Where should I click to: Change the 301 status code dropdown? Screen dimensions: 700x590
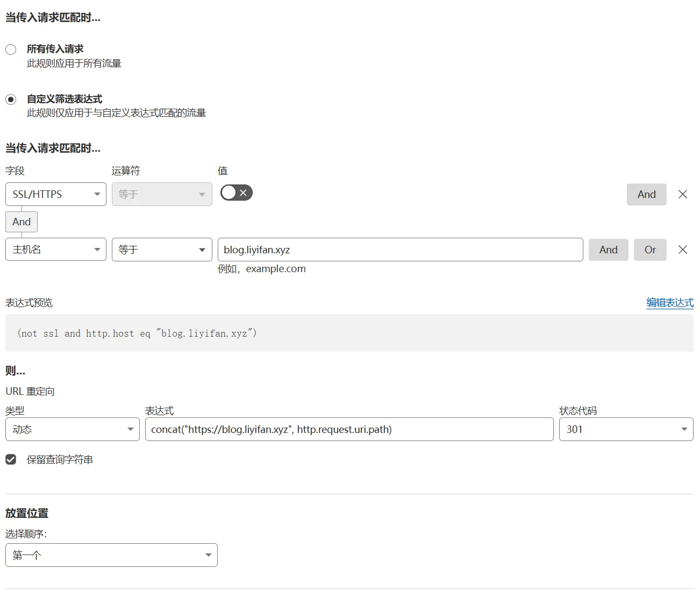(626, 429)
